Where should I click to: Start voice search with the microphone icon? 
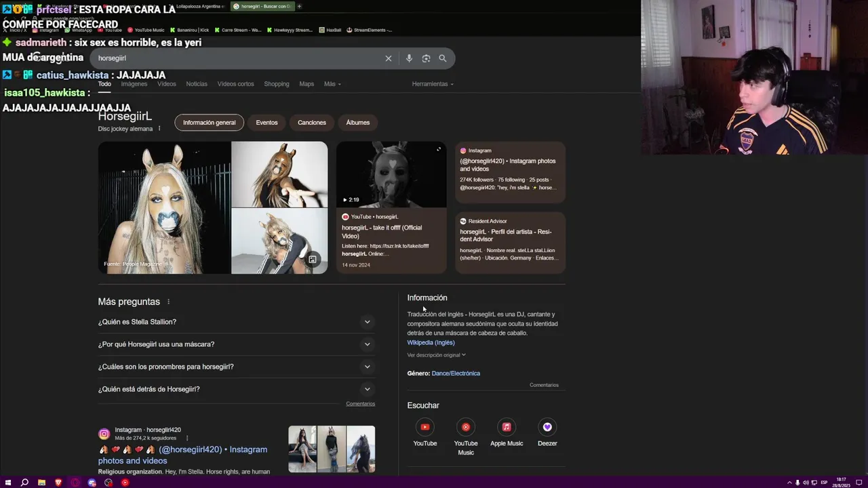pos(409,58)
